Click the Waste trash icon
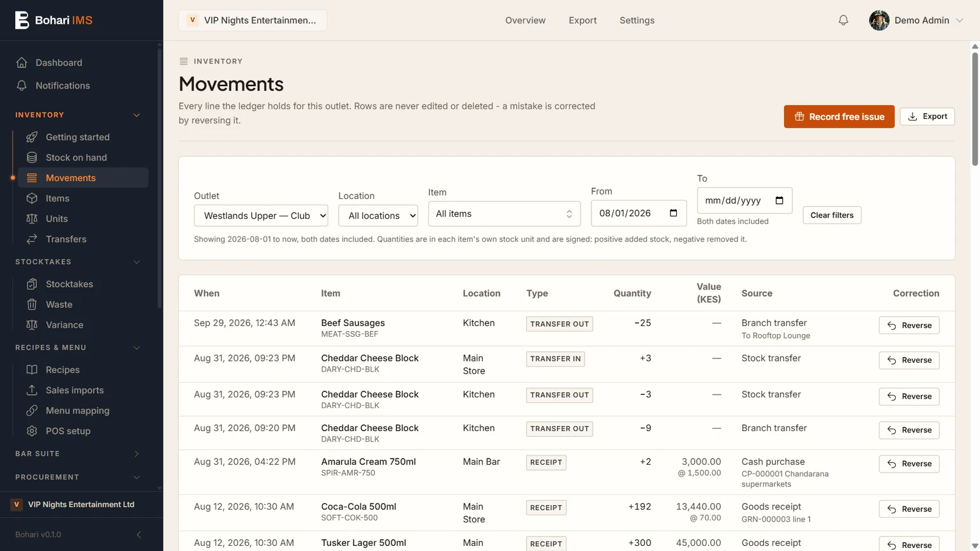Viewport: 980px width, 551px height. coord(32,304)
